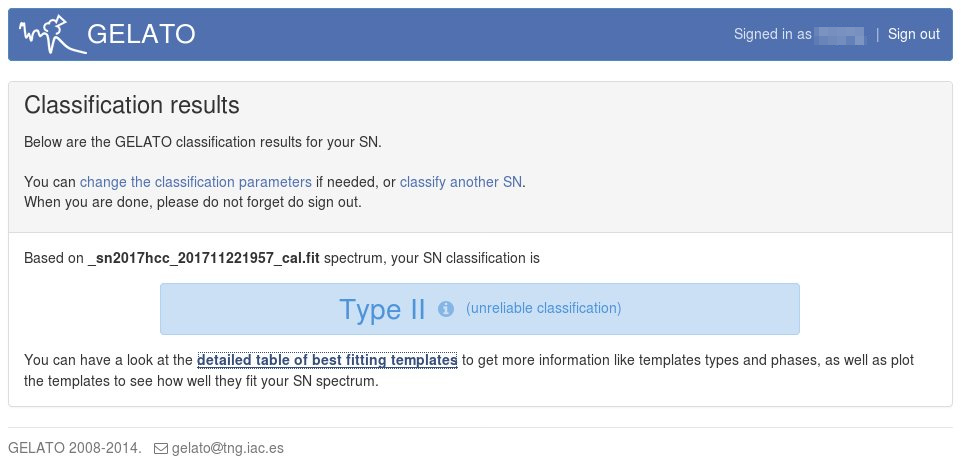Click the Classification results heading
The image size is (961, 461).
point(131,105)
